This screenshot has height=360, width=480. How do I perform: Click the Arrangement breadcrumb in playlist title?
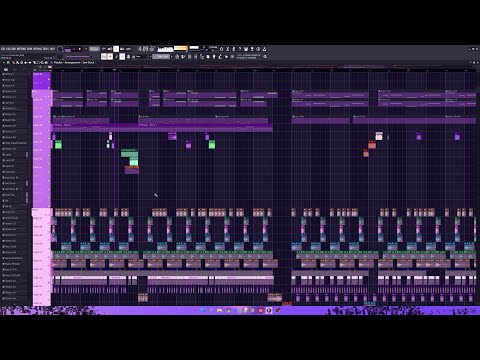(x=72, y=62)
